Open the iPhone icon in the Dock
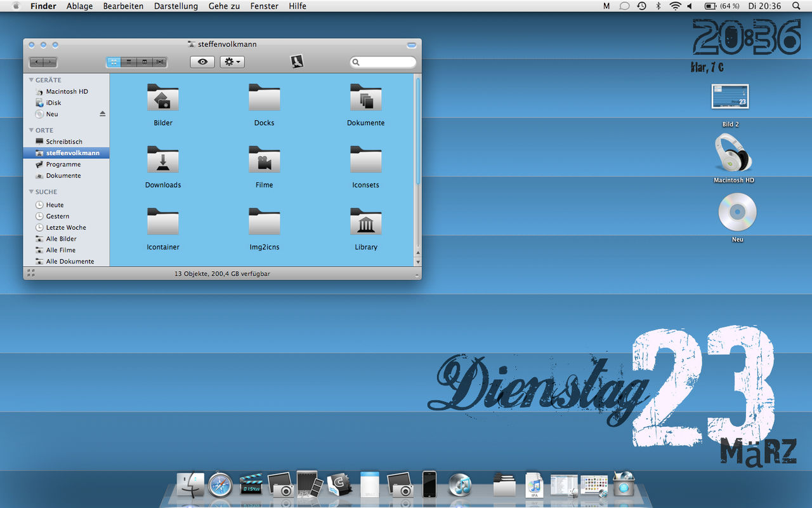812x508 pixels. (x=429, y=485)
